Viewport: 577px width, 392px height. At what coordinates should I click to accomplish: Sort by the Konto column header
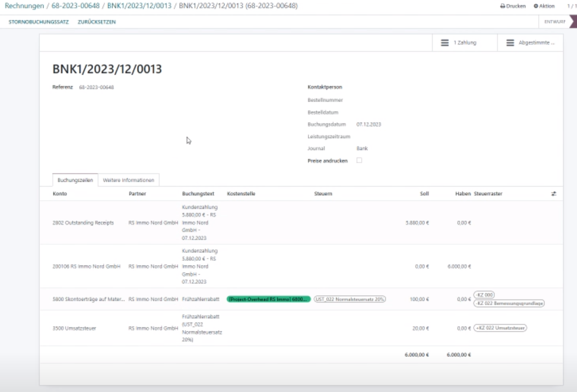click(60, 194)
